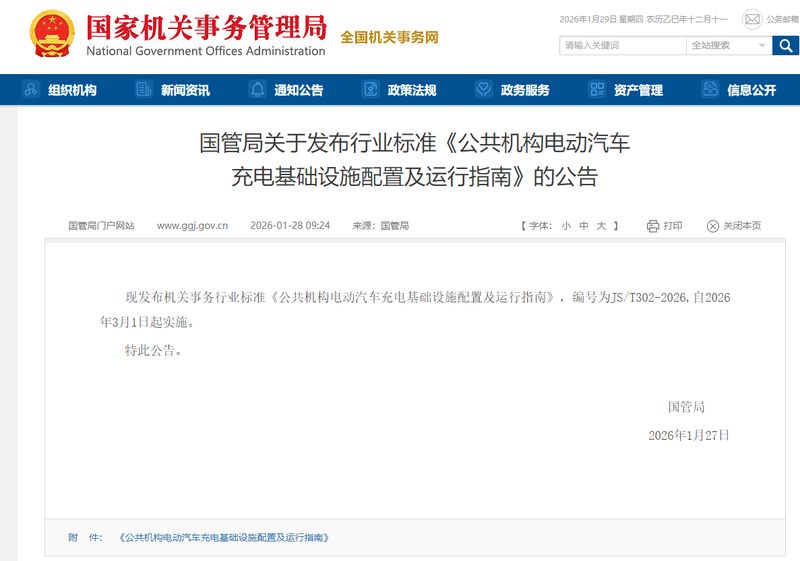Screen dimensions: 800x561
Task: Focus the 请输入关键词 search field
Action: click(622, 45)
